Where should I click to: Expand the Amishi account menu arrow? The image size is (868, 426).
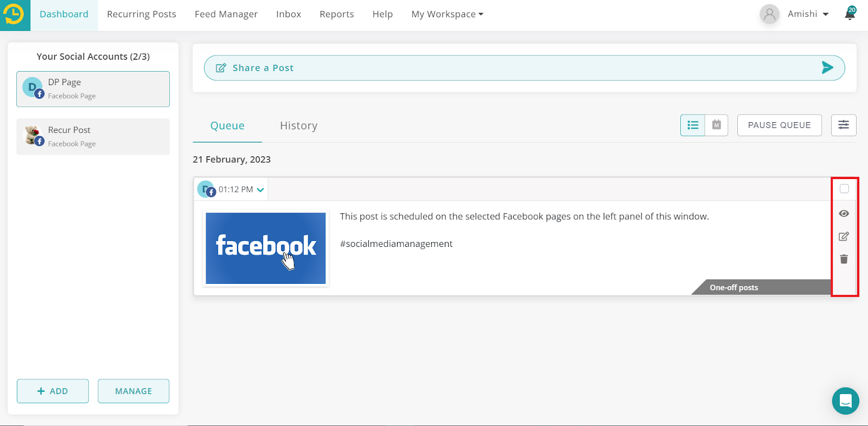click(826, 14)
